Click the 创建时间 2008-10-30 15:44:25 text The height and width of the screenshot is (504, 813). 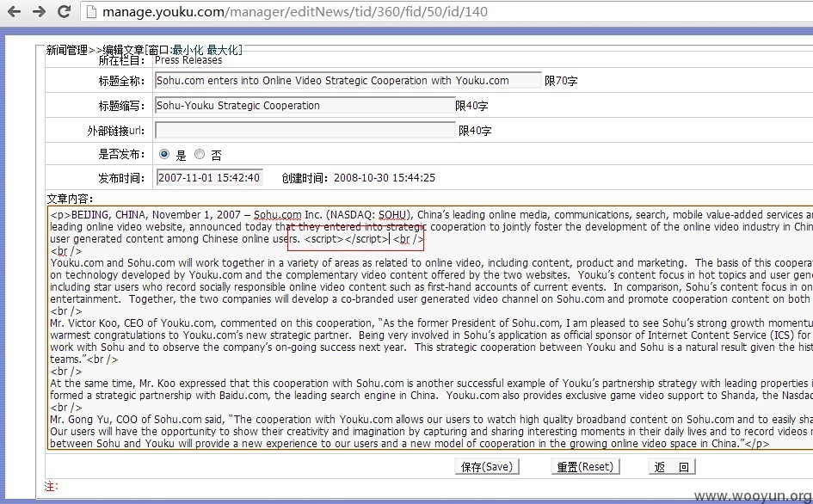(x=359, y=178)
